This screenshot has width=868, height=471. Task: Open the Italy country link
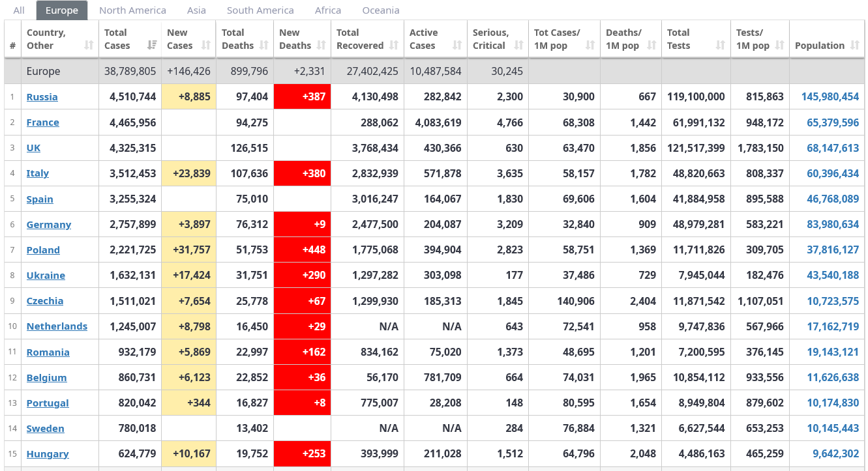coord(38,173)
